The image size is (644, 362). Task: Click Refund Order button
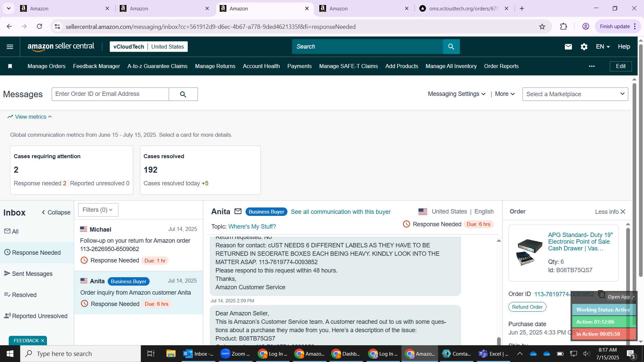pyautogui.click(x=527, y=307)
